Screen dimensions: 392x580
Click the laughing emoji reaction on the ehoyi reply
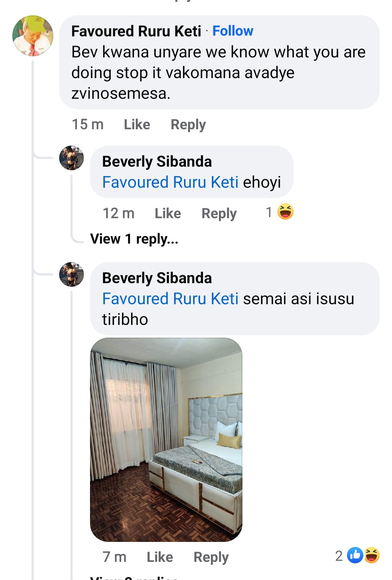(x=286, y=212)
